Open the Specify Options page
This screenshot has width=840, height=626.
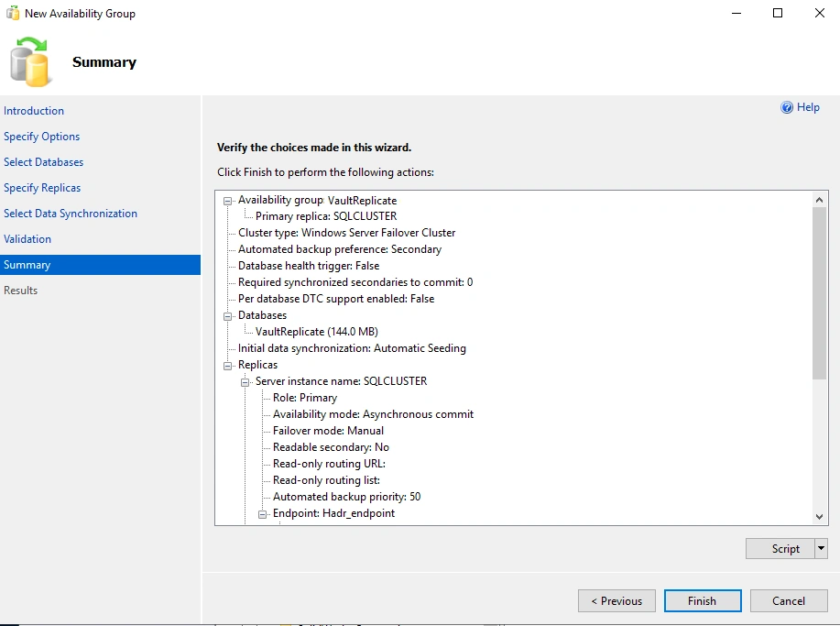point(42,137)
